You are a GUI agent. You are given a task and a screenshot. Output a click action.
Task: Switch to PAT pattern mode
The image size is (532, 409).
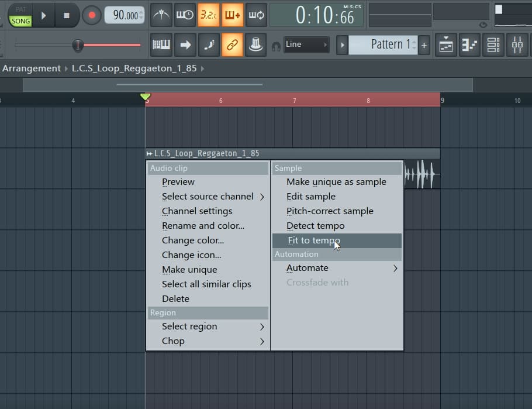tap(20, 9)
